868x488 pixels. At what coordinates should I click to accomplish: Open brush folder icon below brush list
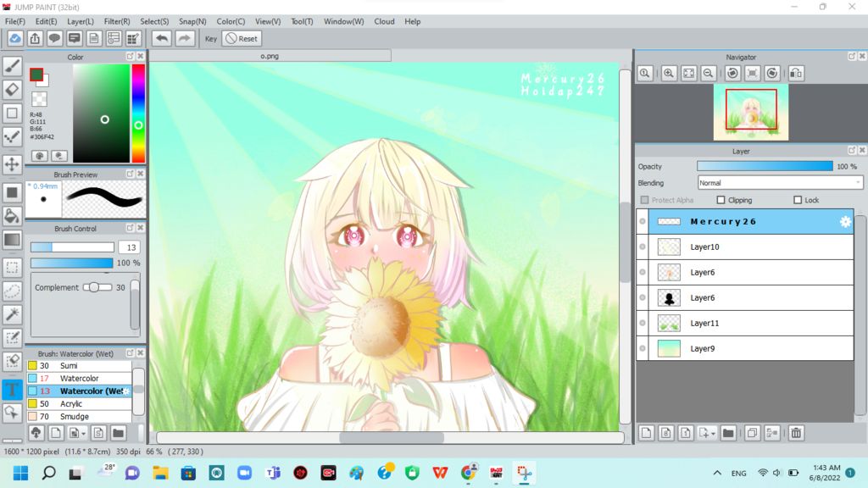tap(118, 433)
